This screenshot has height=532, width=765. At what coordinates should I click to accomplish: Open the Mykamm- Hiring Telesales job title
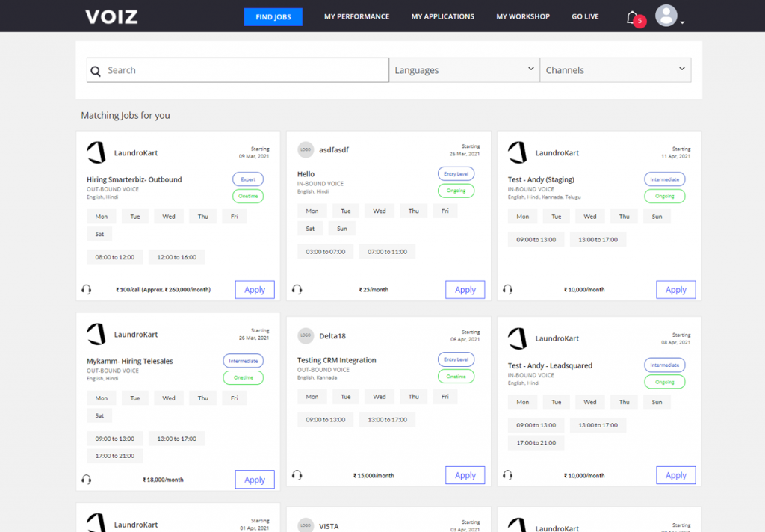[x=130, y=361]
